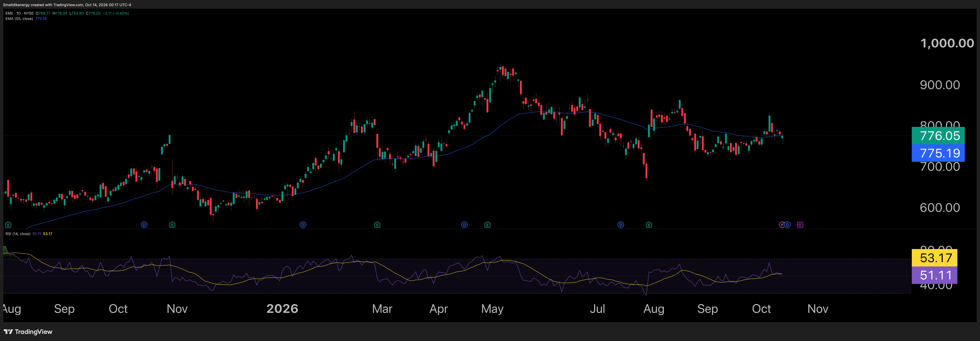The image size is (980, 341).
Task: Click the Jul label on the time axis
Action: pos(597,309)
